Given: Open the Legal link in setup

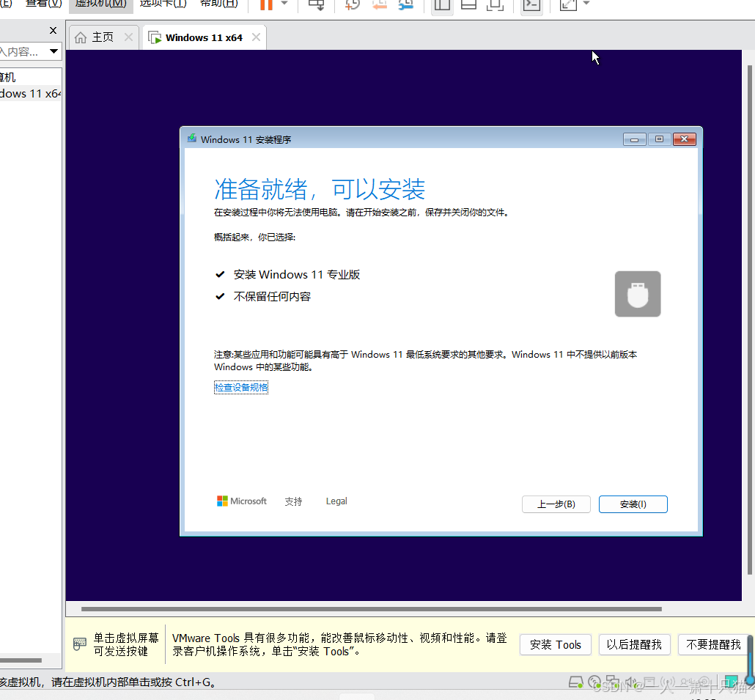Looking at the screenshot, I should tap(336, 501).
